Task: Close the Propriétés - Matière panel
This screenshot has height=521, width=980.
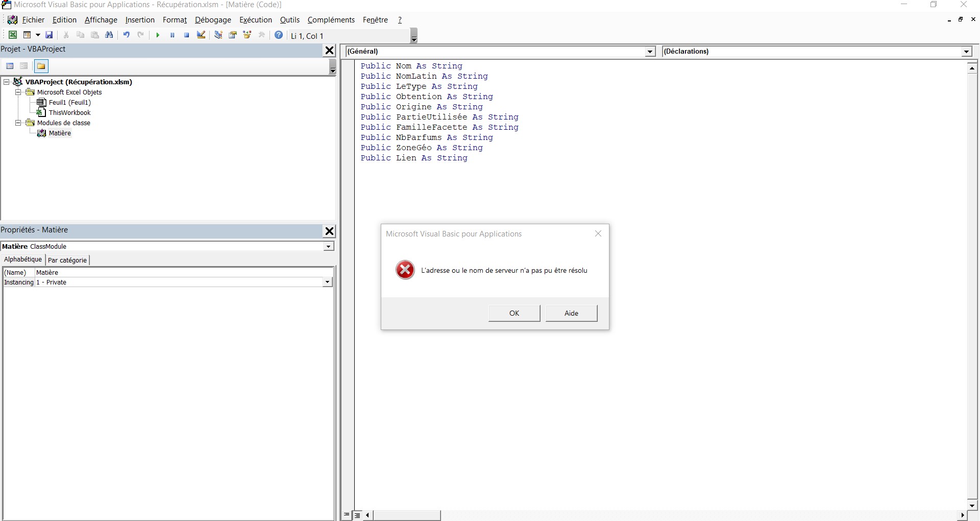Action: point(330,231)
